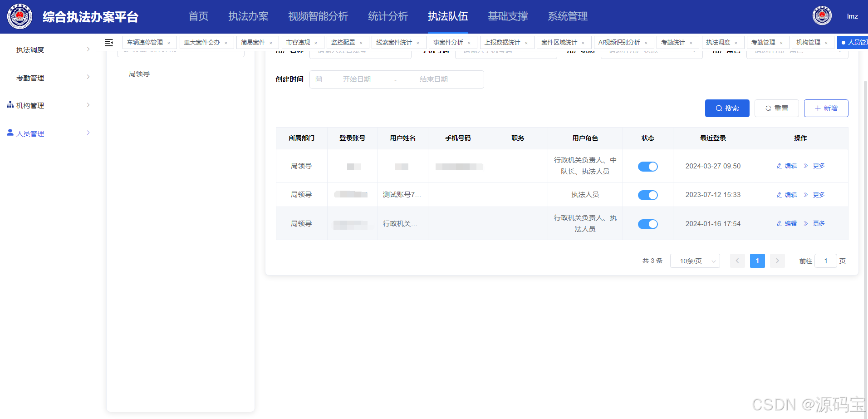
Task: Expand 人员管理 section in the sidebar
Action: pyautogui.click(x=30, y=133)
